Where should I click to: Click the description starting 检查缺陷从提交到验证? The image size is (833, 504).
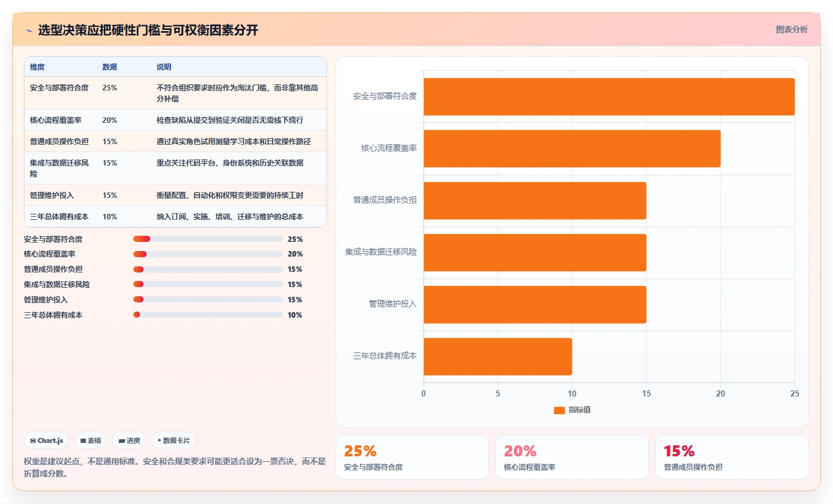point(230,120)
